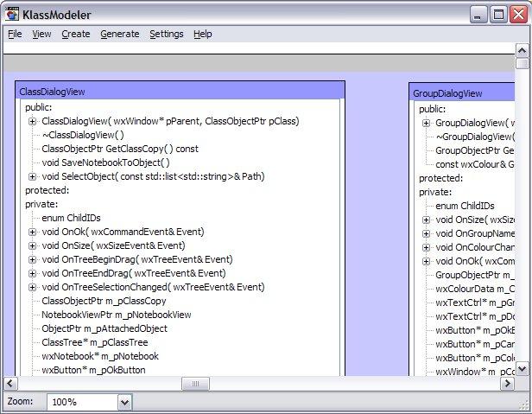Expand void OnSize in GroupDialogView
Viewport: 532px width, 414px height.
(426, 220)
